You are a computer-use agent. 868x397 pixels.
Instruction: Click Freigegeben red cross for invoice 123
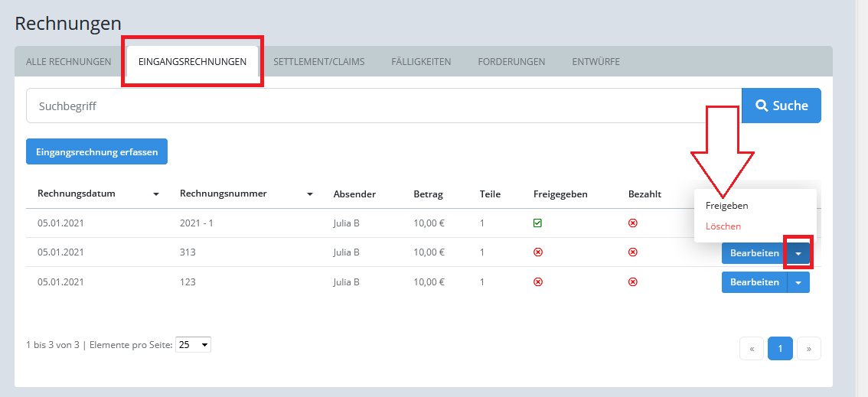tap(537, 281)
